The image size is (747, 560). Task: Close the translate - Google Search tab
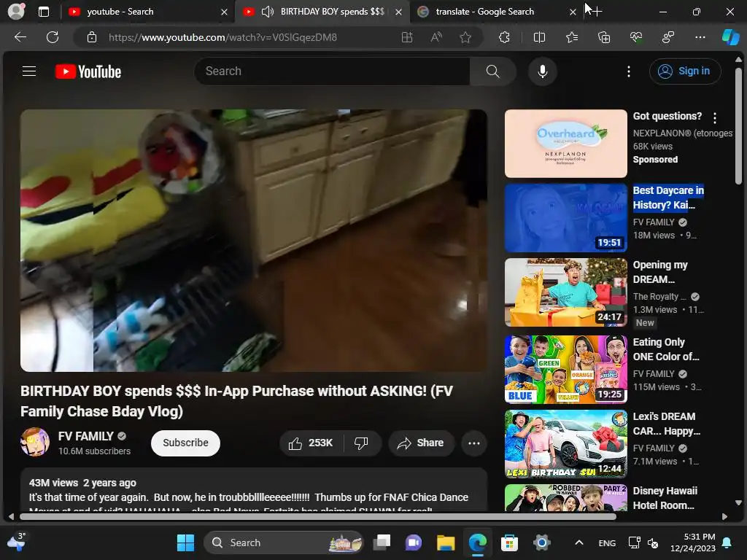(573, 12)
